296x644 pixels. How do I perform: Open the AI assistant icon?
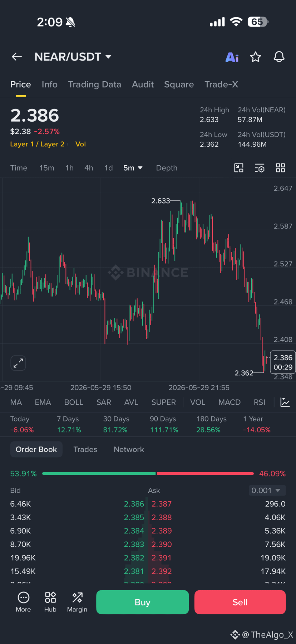(x=232, y=57)
